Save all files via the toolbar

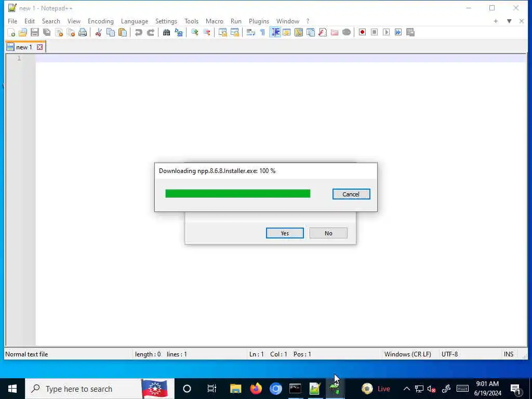click(47, 32)
